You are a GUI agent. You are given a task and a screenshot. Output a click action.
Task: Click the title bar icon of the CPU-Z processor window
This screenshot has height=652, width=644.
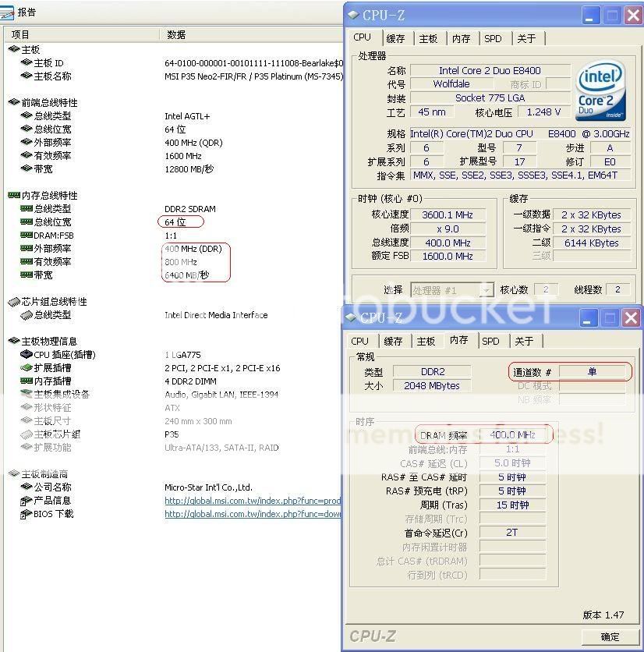[x=353, y=15]
